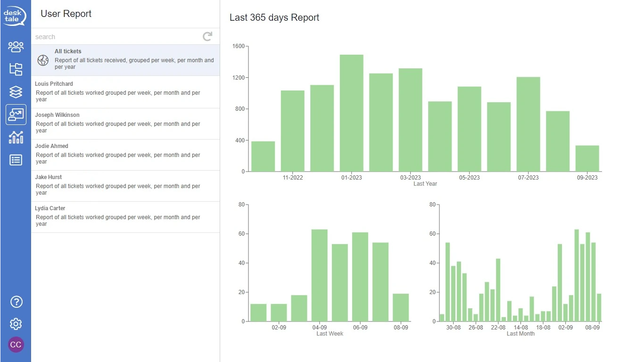
Task: Click the 1600 value on yearly axis
Action: coord(239,46)
